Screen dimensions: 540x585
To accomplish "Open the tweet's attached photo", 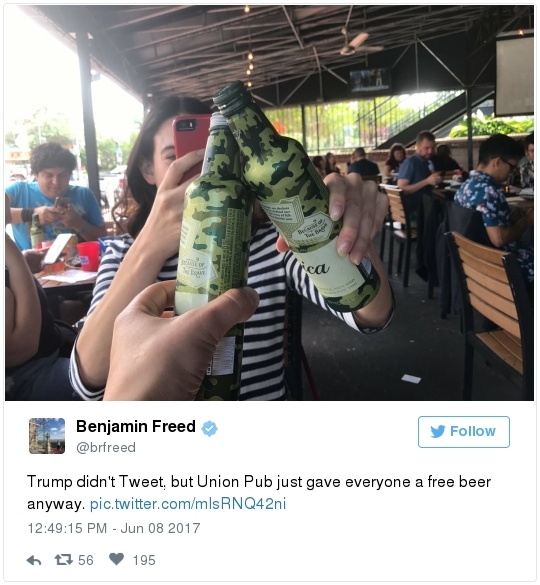I will pyautogui.click(x=269, y=203).
